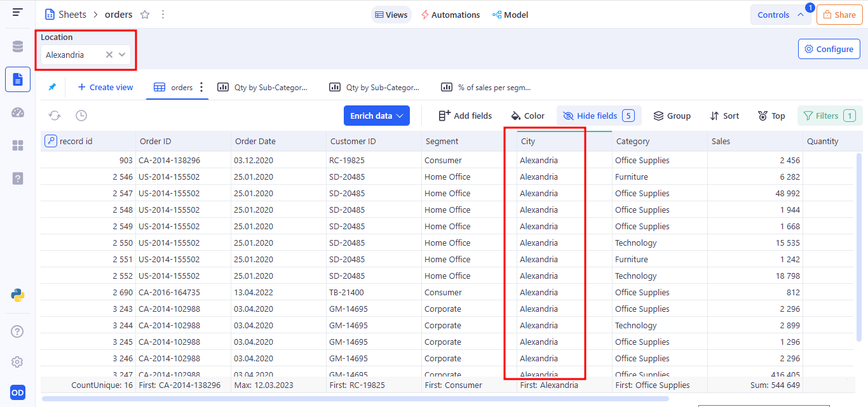Click the horizontal scrollbar below the table
The image size is (868, 407).
pos(355,399)
